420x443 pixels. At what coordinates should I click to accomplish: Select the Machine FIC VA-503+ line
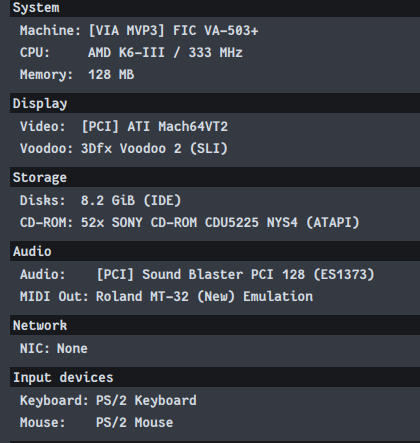(139, 31)
